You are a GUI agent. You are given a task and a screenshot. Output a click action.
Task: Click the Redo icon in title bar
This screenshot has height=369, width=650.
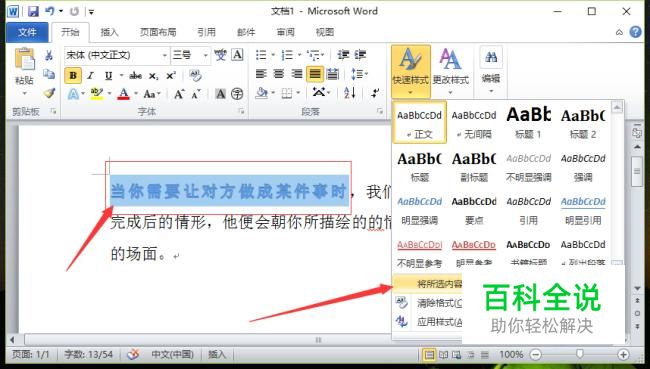[x=75, y=12]
